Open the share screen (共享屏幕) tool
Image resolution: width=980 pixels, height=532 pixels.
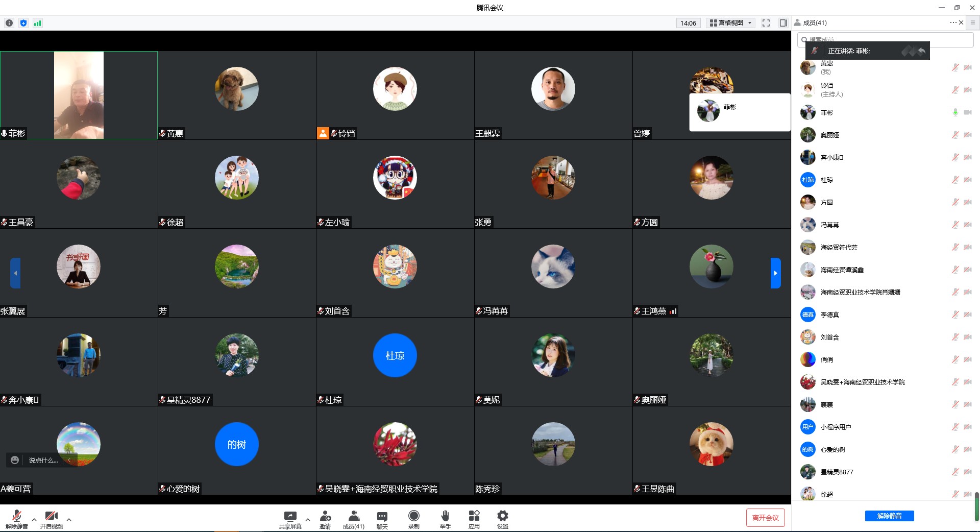[x=290, y=518]
